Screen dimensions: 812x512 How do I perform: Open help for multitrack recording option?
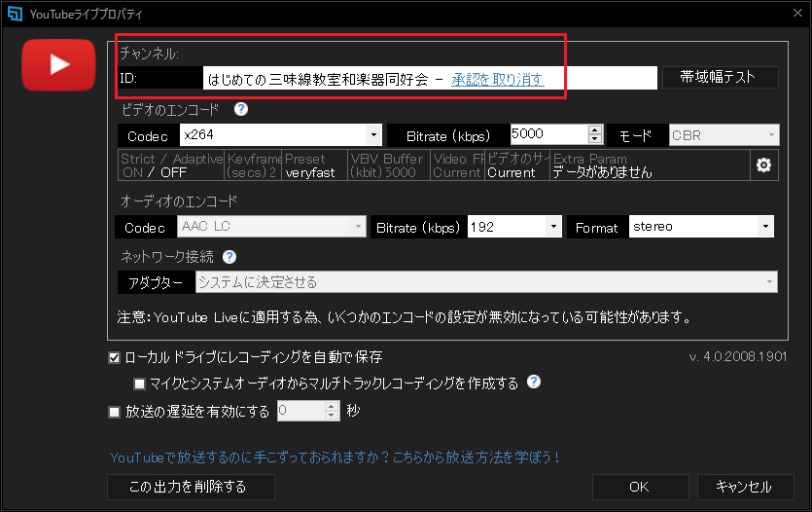(534, 382)
